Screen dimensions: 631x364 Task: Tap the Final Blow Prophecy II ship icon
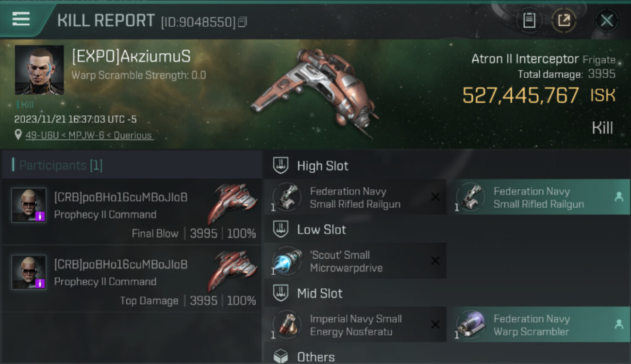232,203
